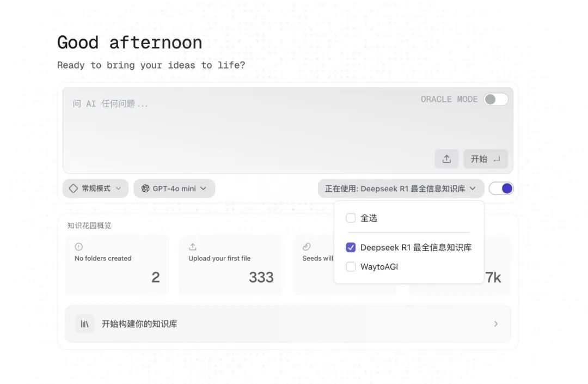Open the 常规模式 mode dropdown

tap(96, 188)
